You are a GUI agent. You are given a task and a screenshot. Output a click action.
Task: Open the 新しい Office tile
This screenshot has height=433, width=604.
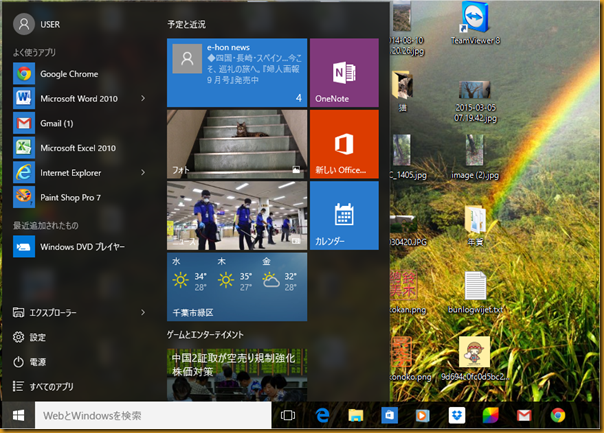click(344, 144)
